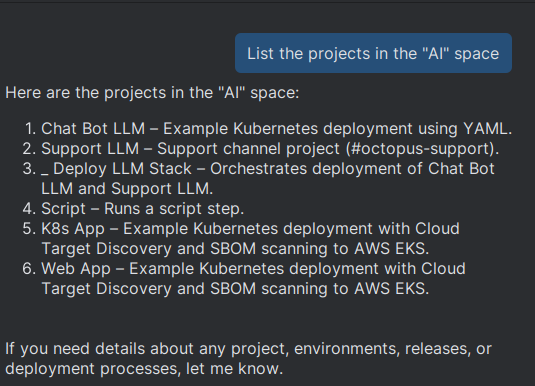The image size is (535, 386).
Task: Click the heading 'Here are the projects in the "AI" space:'
Action: coord(152,93)
